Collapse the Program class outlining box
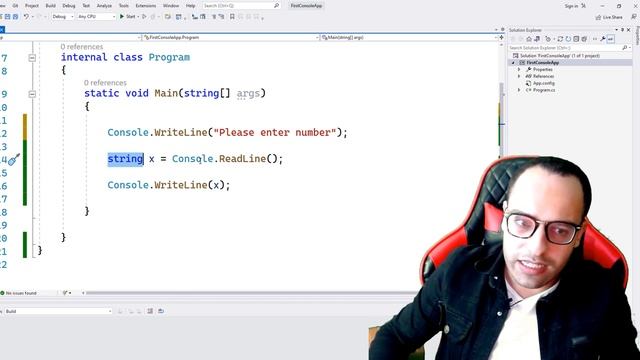This screenshot has height=360, width=640. point(32,58)
